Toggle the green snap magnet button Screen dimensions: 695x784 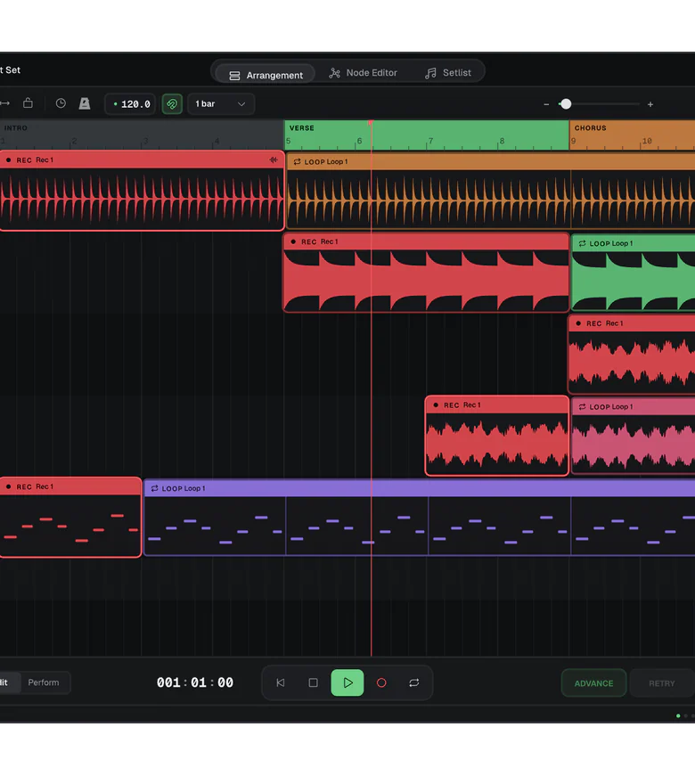click(x=172, y=104)
